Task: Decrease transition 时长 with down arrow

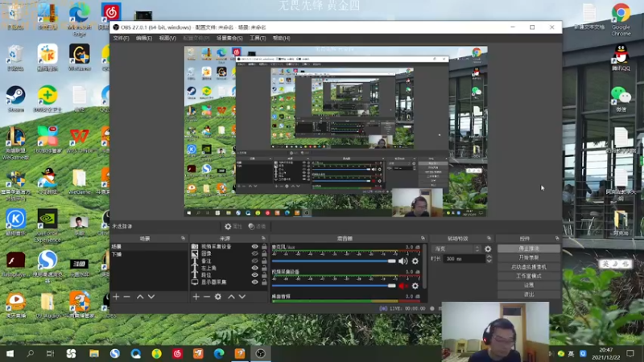Action: click(x=489, y=261)
